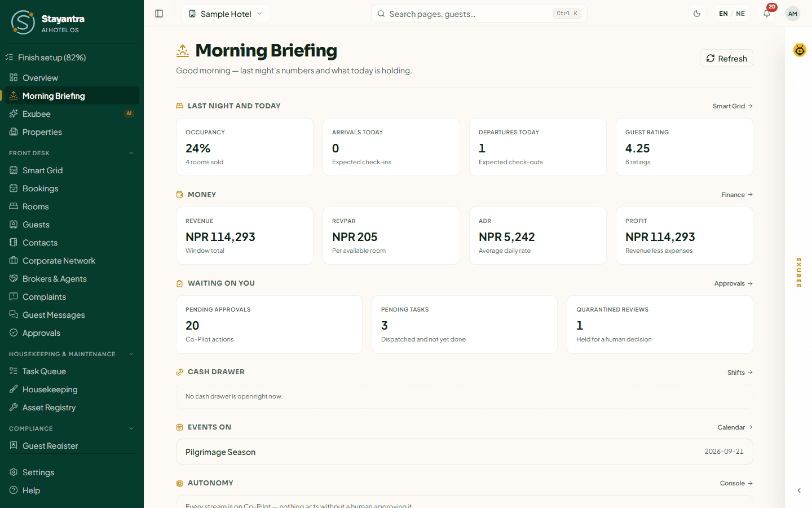
Task: Click the search pages, guests field
Action: [x=479, y=14]
